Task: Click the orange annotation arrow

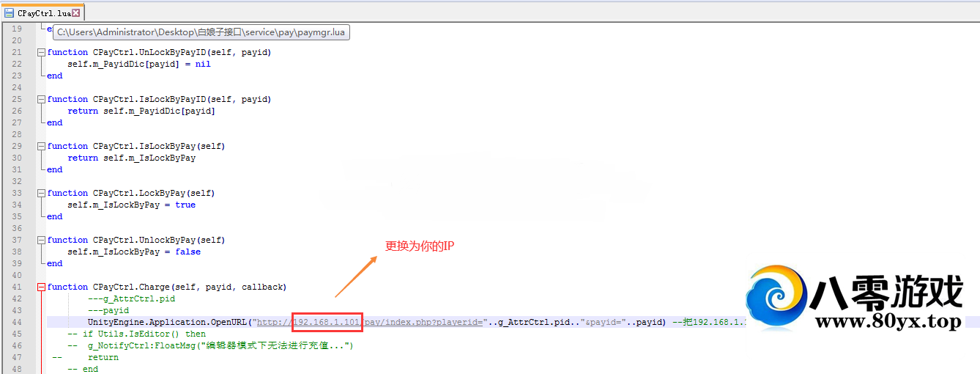Action: point(355,277)
